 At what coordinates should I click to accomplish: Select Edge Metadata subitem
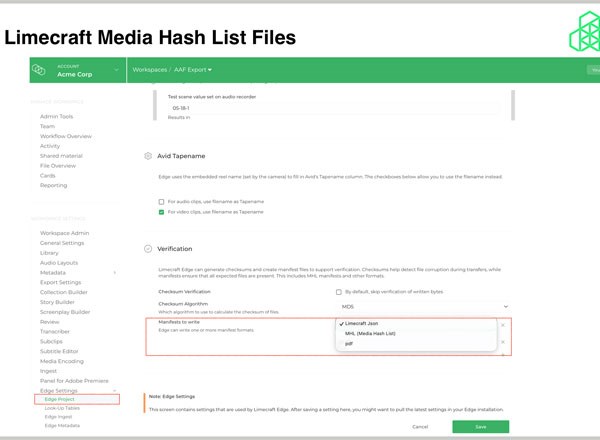point(62,425)
